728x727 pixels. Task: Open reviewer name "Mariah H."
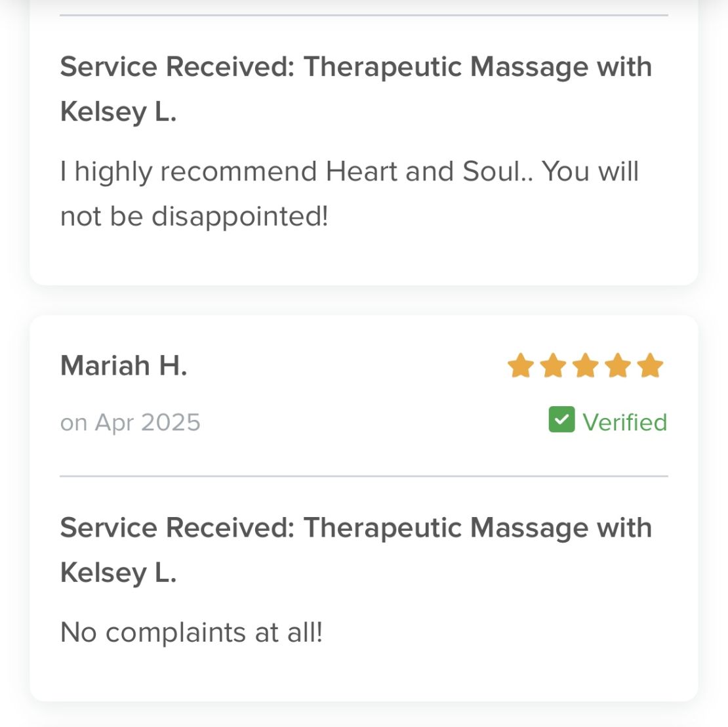[x=123, y=365]
